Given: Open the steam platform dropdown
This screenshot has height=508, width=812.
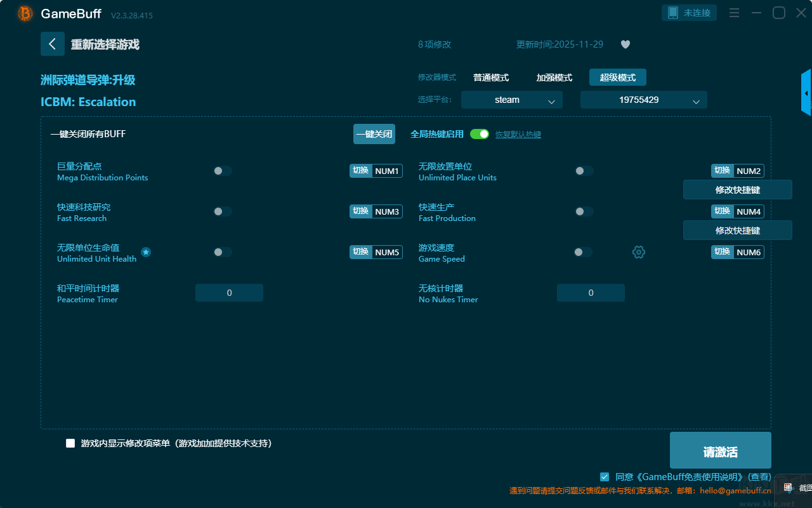Looking at the screenshot, I should coord(512,100).
